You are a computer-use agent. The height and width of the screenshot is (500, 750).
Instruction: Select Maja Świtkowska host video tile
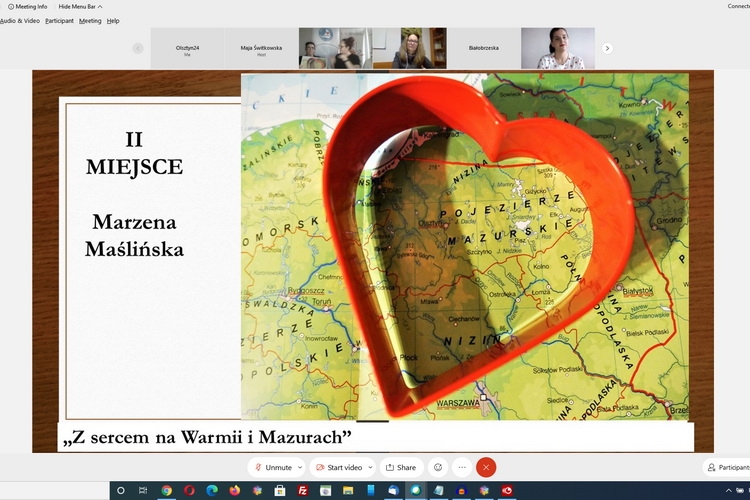click(x=261, y=48)
